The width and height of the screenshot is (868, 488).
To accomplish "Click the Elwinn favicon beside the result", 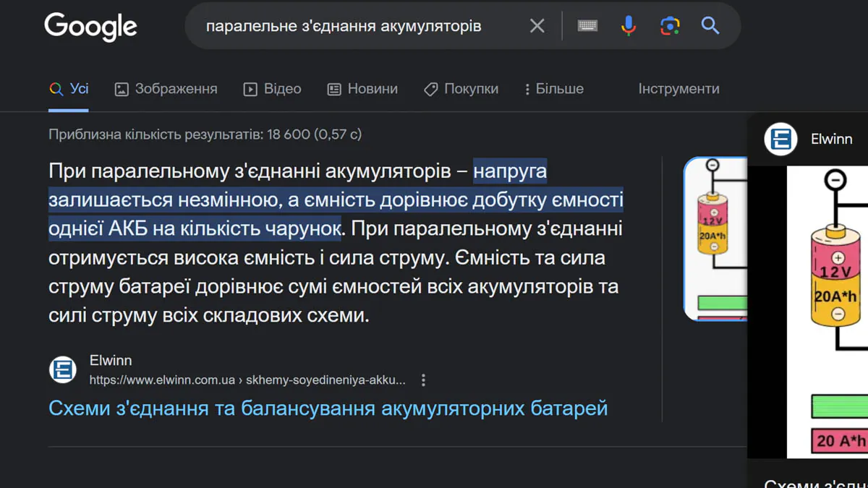I will click(63, 369).
